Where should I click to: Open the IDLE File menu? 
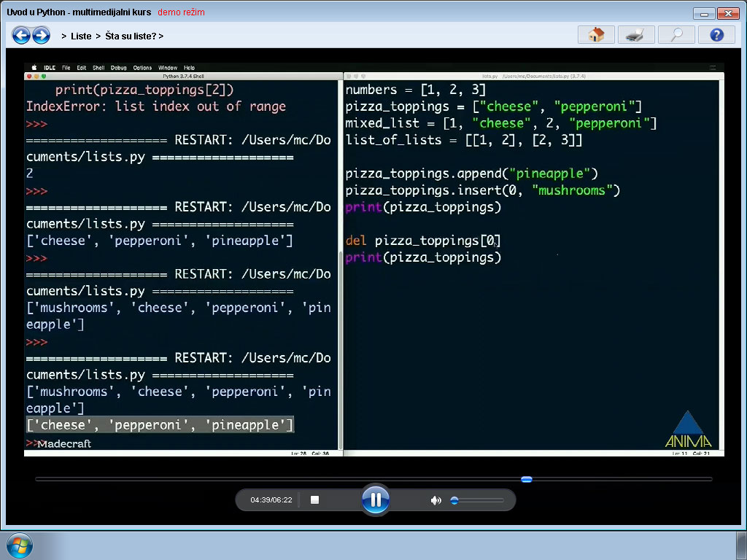point(66,68)
